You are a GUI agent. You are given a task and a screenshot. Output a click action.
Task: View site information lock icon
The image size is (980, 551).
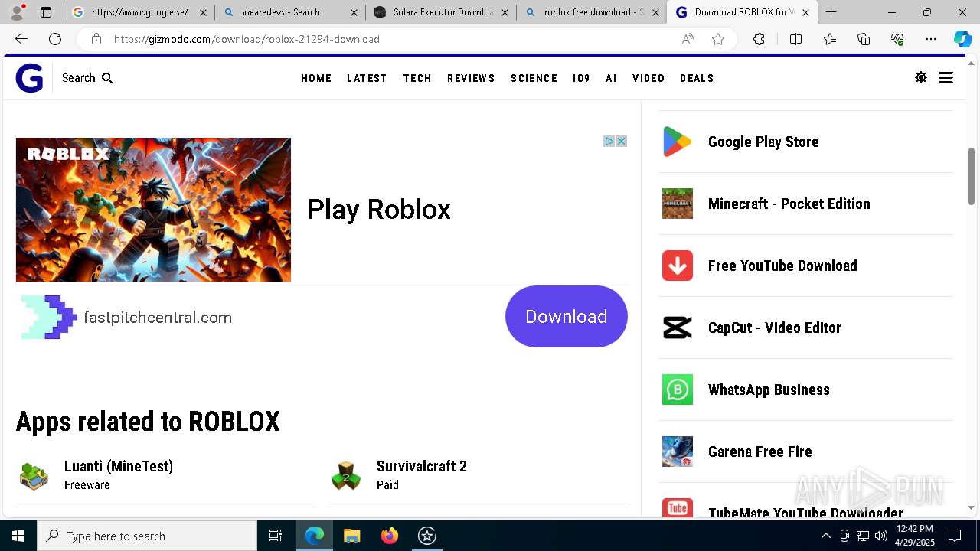click(96, 39)
